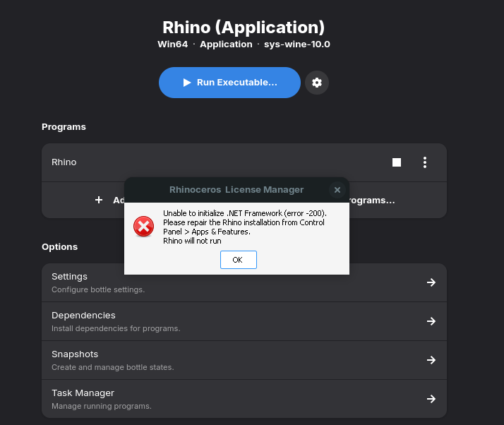Click the plus icon under Programs
504x425 pixels.
(99, 200)
